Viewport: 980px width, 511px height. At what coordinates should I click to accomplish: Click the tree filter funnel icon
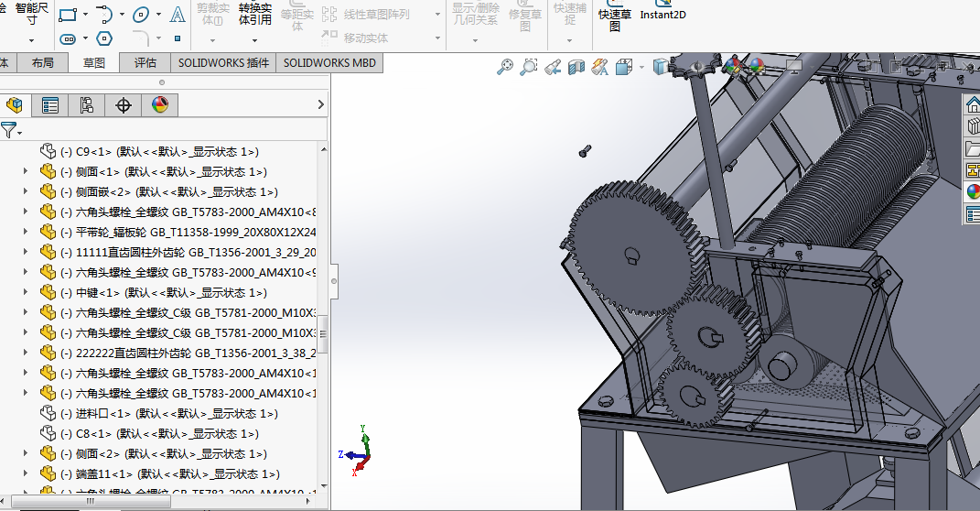coord(9,131)
